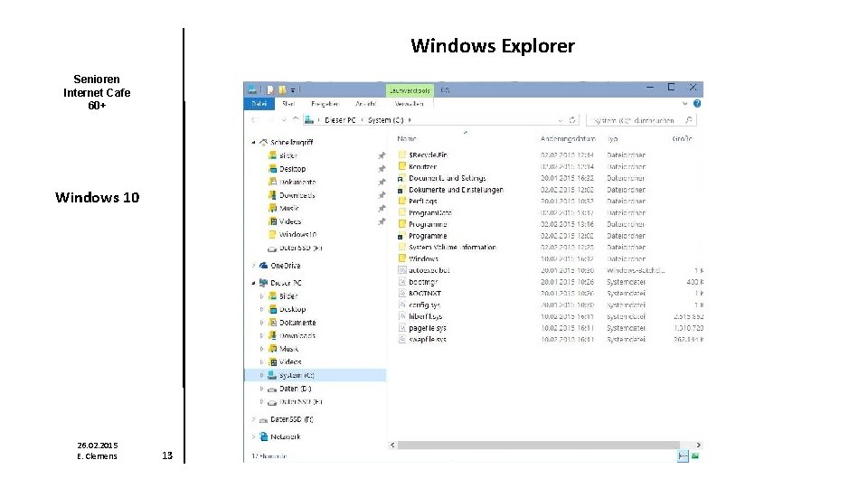Sort by the Typ column header
The height and width of the screenshot is (488, 868).
pyautogui.click(x=612, y=139)
